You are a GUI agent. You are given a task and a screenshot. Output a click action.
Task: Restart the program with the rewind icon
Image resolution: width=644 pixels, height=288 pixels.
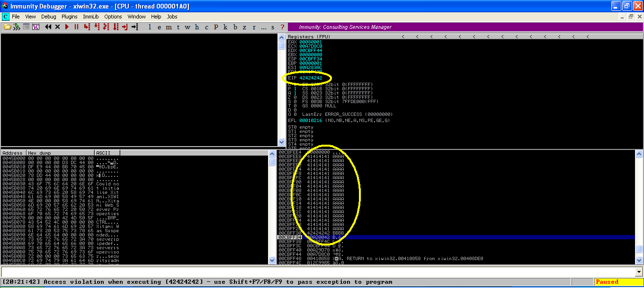[48, 27]
